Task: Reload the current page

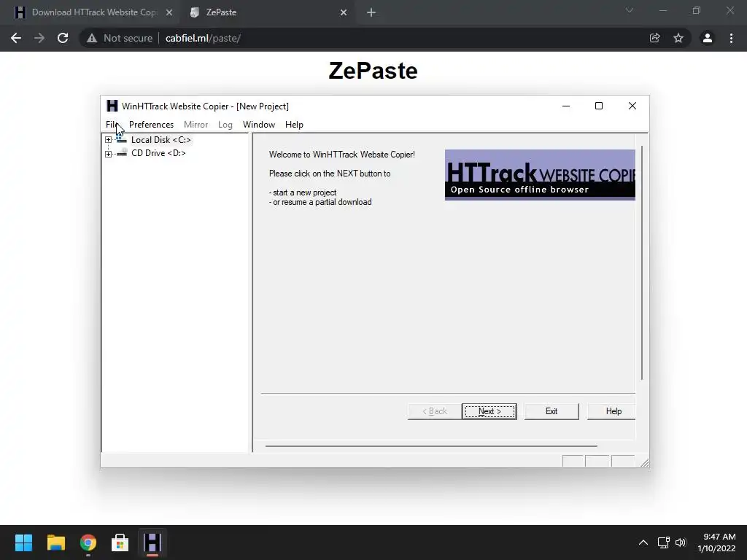Action: coord(63,38)
